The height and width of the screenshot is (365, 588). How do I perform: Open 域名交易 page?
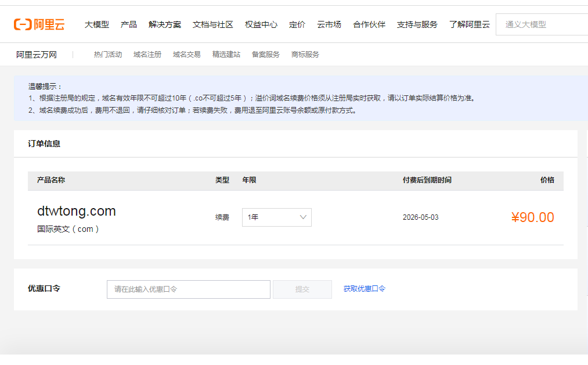[186, 55]
